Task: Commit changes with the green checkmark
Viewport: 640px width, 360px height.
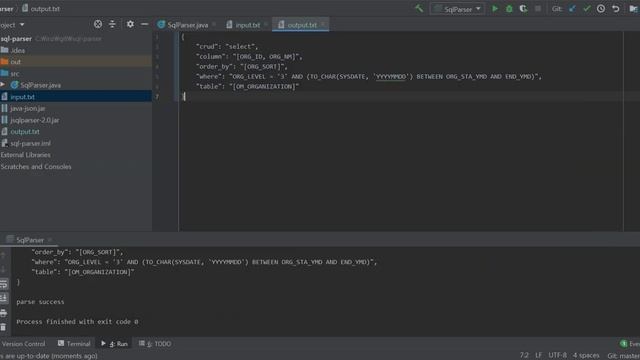Action: [x=587, y=9]
